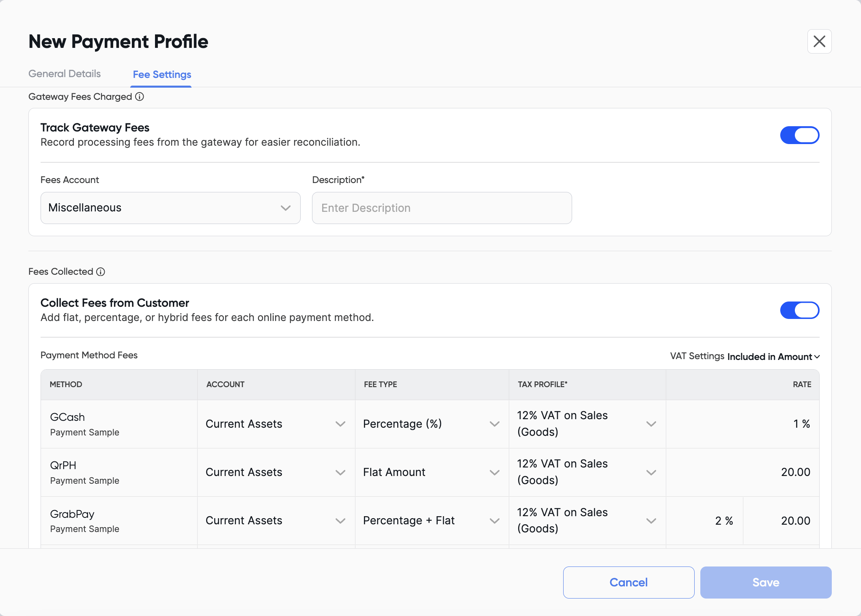The height and width of the screenshot is (616, 861).
Task: Open GCash account Current Assets dropdown
Action: [276, 424]
